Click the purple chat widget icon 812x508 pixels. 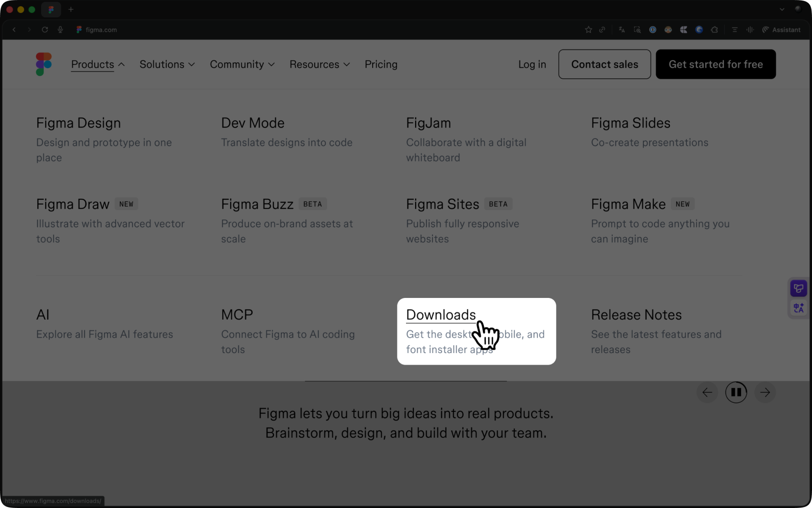pos(798,288)
